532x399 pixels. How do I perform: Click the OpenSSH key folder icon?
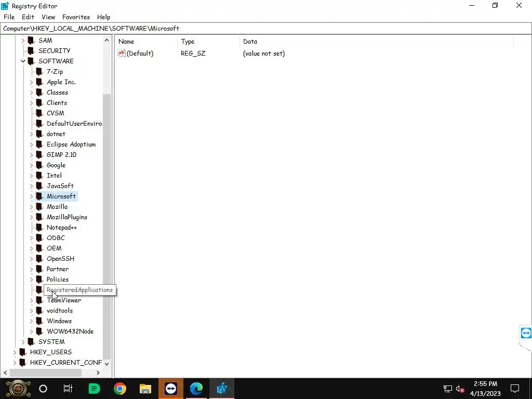pos(39,259)
